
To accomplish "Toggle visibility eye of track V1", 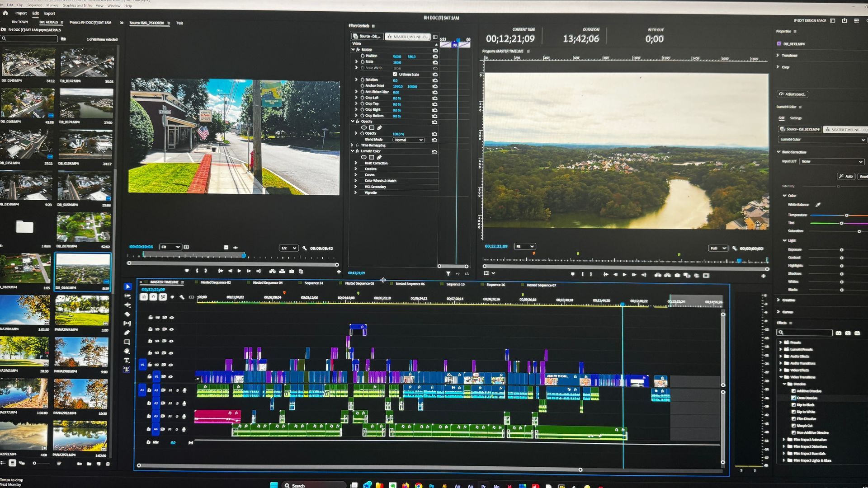I will (x=171, y=376).
